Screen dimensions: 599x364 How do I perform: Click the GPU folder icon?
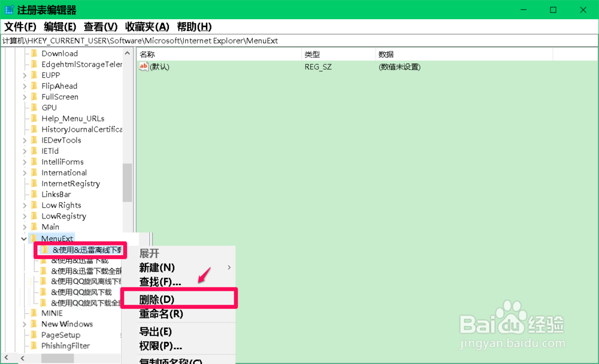[34, 107]
